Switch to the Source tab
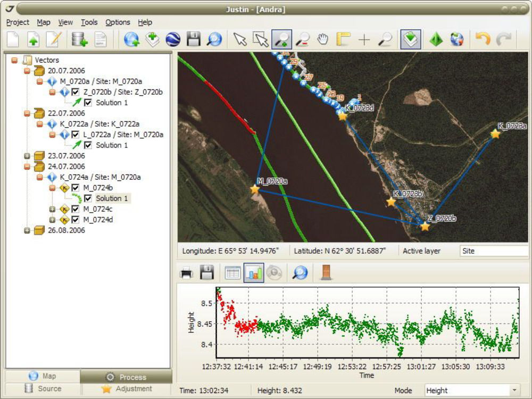This screenshot has width=532, height=399. point(43,389)
